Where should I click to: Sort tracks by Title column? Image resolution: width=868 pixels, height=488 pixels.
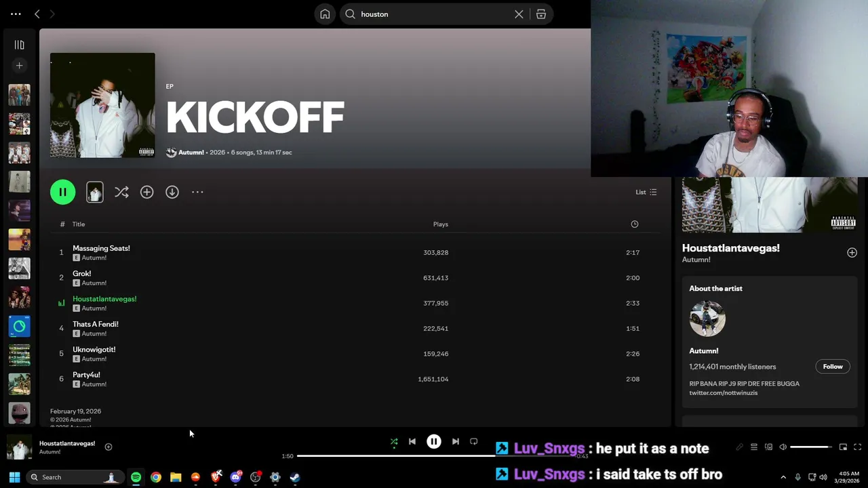tap(79, 224)
